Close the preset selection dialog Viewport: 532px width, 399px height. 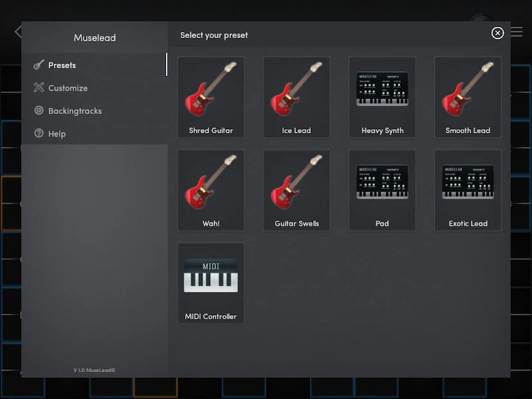coord(497,33)
